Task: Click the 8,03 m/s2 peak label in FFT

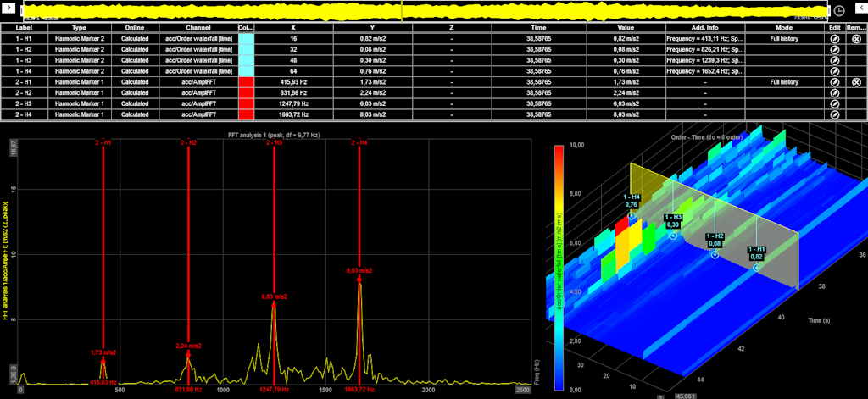Action: pos(359,271)
